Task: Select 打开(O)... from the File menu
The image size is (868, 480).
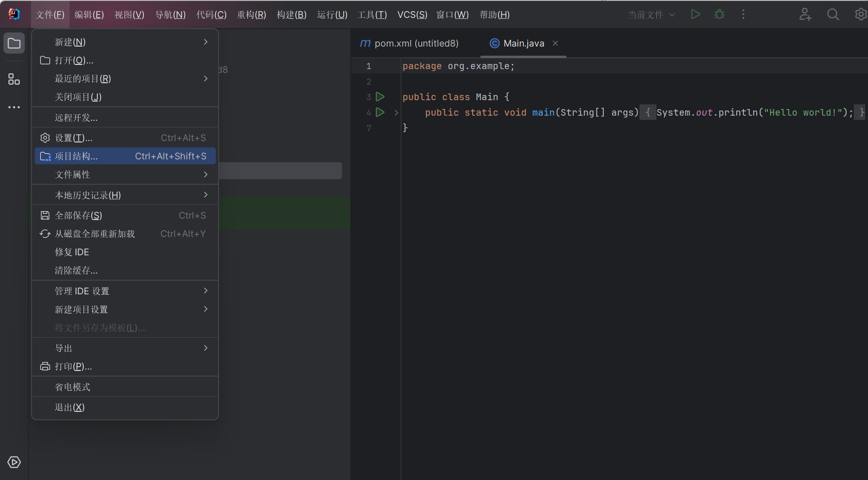Action: [125, 60]
